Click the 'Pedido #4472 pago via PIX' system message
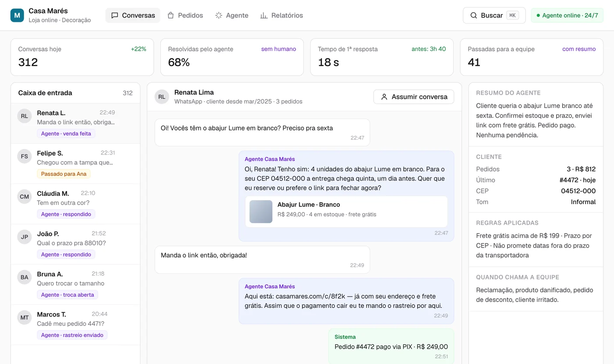 (x=391, y=346)
